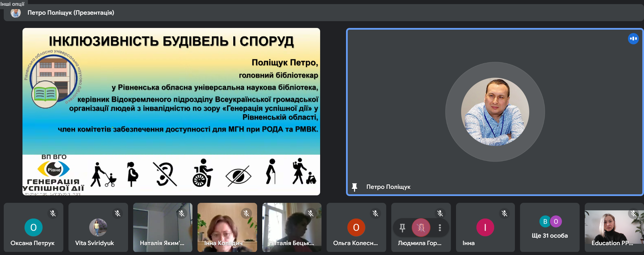
Task: Expand the "Ще 31 особа" participants tile
Action: [550, 228]
